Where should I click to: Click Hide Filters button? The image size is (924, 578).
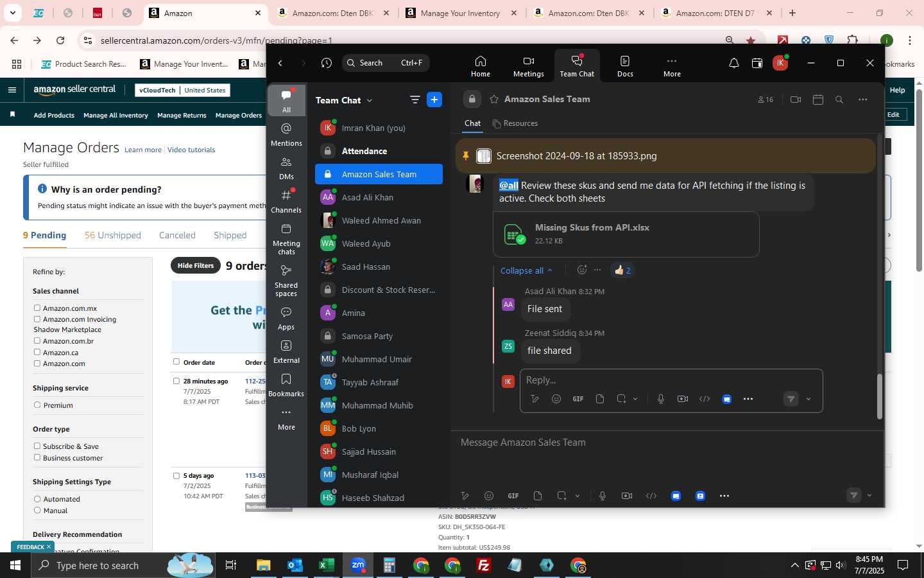coord(196,265)
